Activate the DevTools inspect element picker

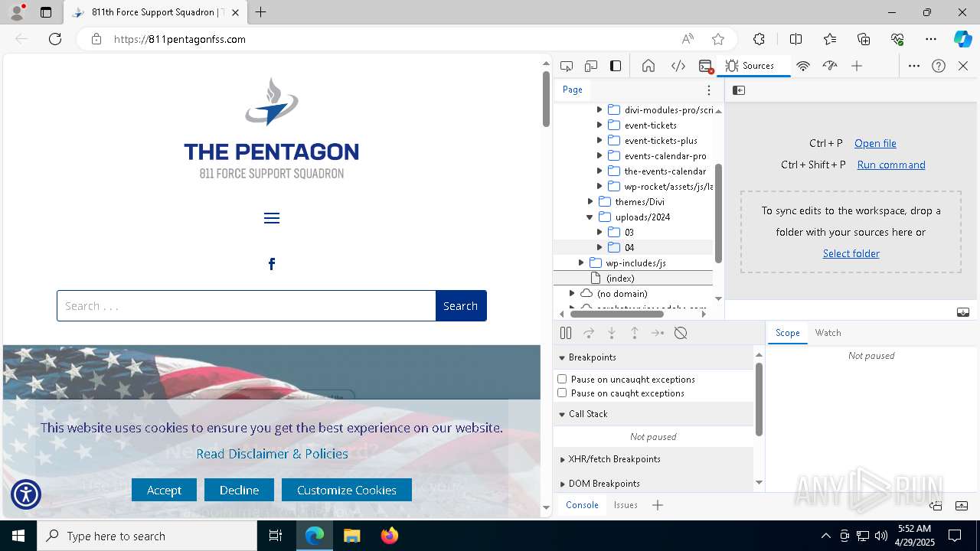pos(567,66)
